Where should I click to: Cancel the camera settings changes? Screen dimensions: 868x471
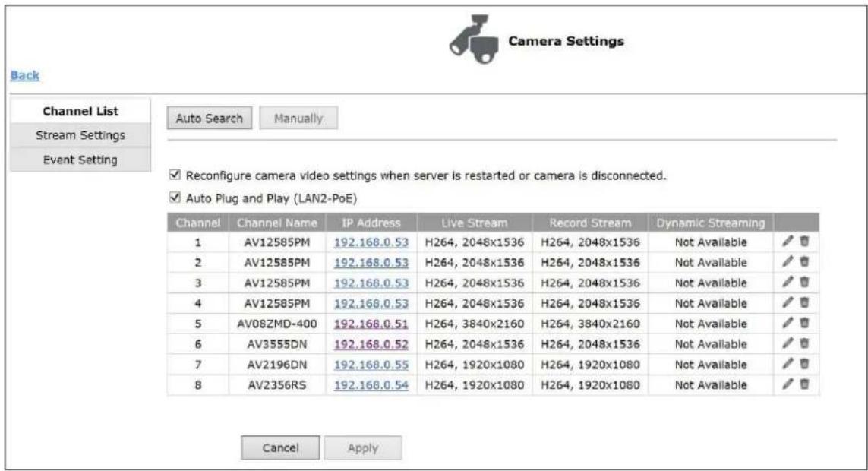coord(280,447)
